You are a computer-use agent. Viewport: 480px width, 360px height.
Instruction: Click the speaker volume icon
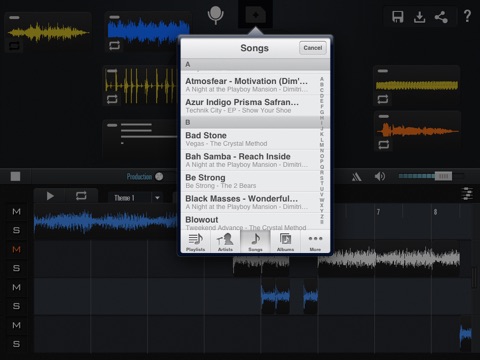point(380,176)
